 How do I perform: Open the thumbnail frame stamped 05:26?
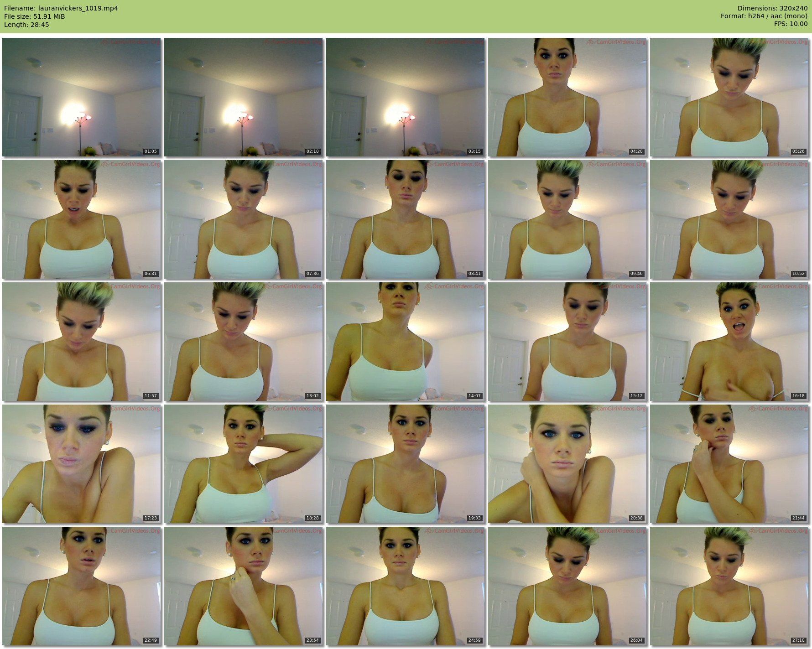coord(729,97)
